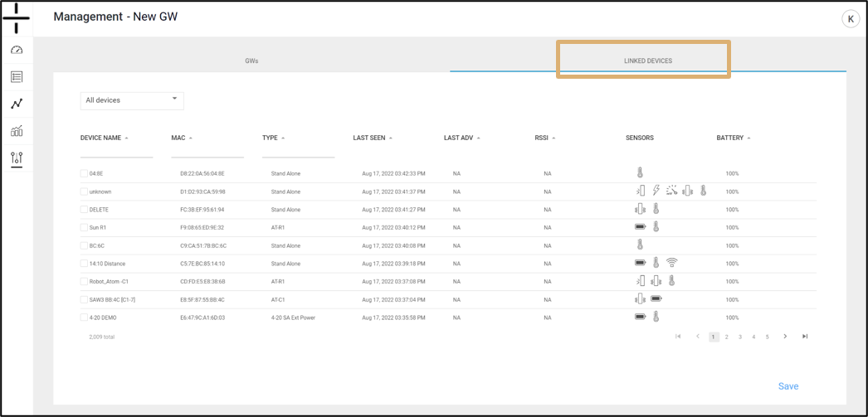Go to page 5
This screenshot has width=868, height=417.
[767, 337]
